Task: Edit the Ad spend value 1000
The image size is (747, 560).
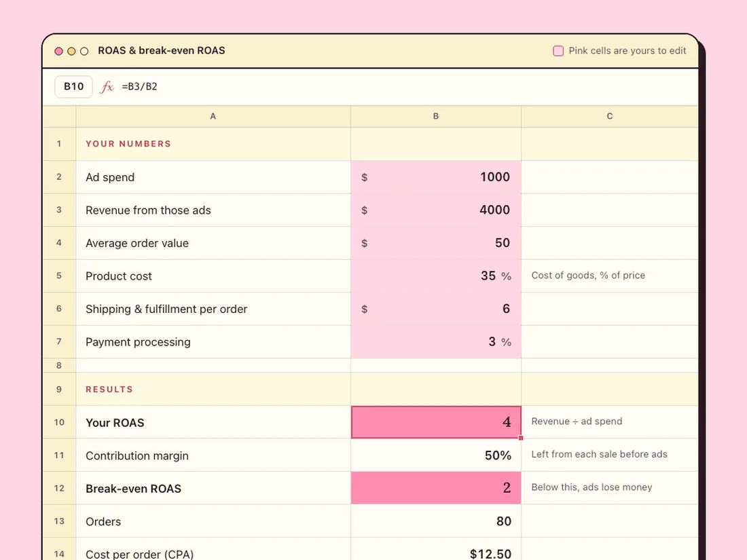Action: [436, 177]
